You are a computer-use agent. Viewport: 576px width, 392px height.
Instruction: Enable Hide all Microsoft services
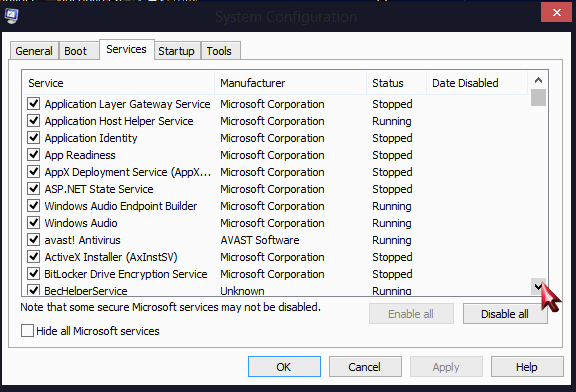28,331
